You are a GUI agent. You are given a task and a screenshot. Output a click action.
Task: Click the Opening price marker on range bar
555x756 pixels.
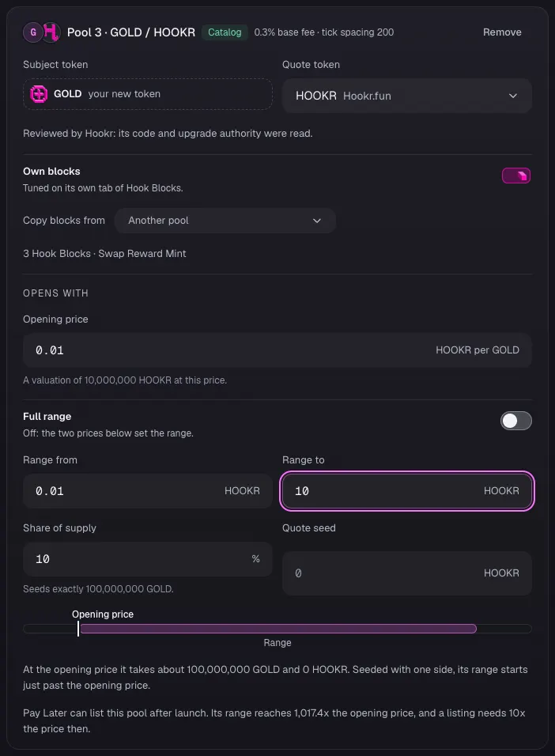tap(78, 628)
